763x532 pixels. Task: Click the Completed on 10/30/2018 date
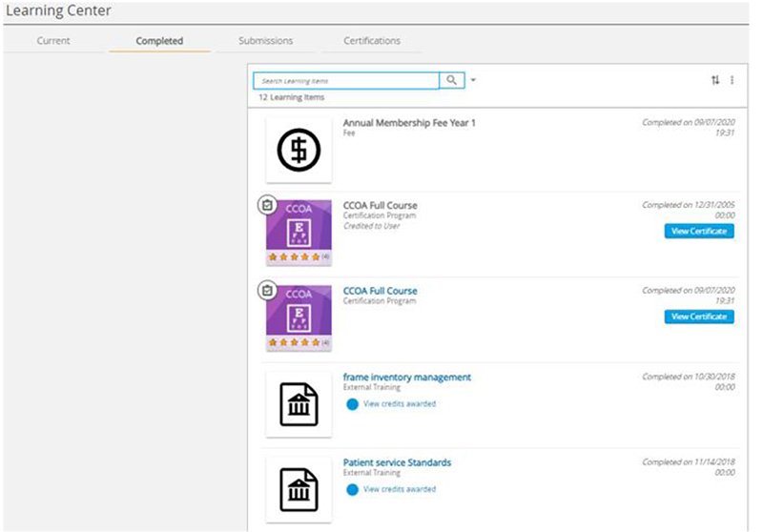(x=689, y=381)
